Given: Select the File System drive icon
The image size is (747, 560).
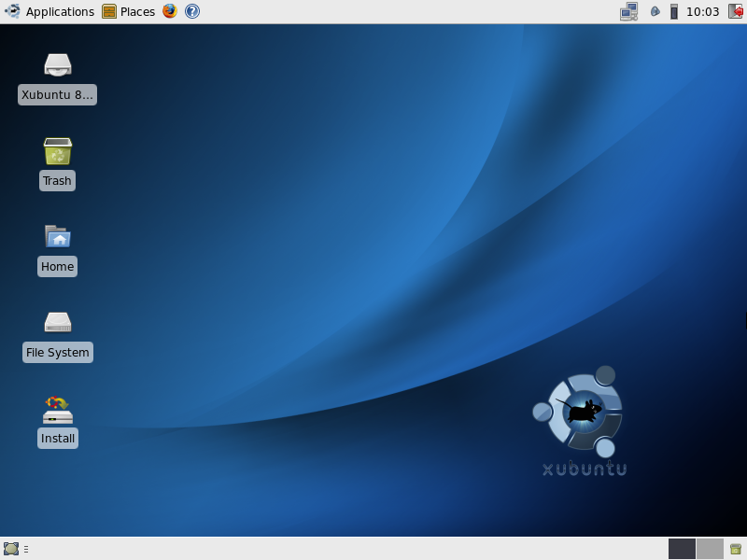Looking at the screenshot, I should click(x=58, y=322).
